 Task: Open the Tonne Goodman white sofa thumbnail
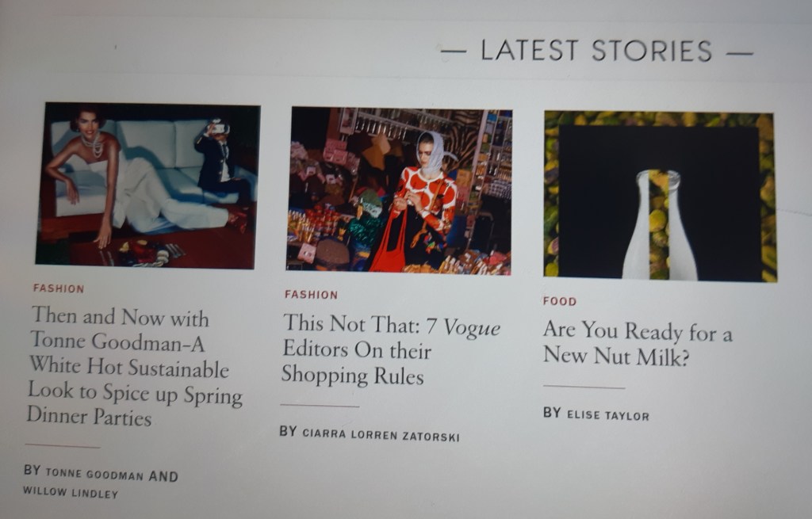[147, 185]
